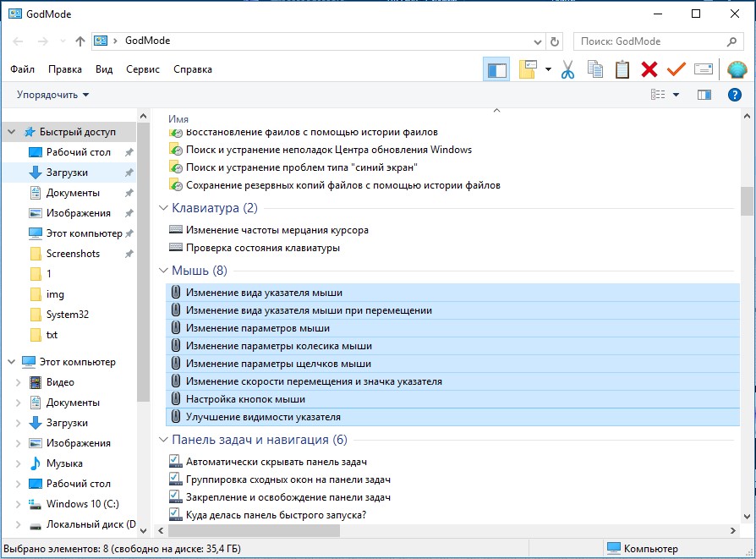Click the Copy toolbar icon
Screen dimensions: 756x559
[x=595, y=69]
